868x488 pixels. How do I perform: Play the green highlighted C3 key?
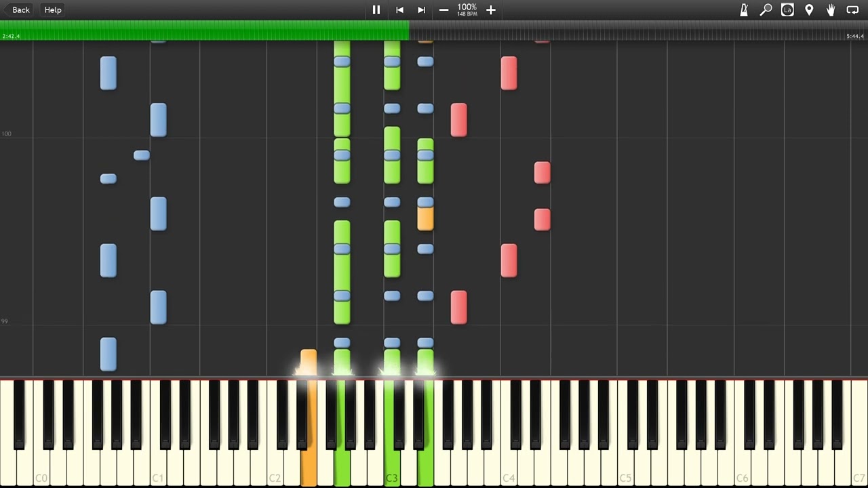pos(392,468)
